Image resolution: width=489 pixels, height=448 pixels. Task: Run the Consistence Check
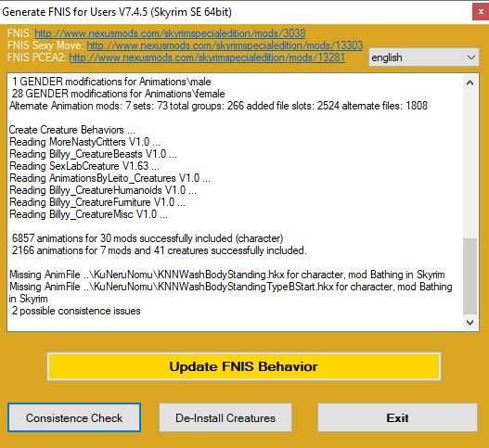click(x=74, y=417)
